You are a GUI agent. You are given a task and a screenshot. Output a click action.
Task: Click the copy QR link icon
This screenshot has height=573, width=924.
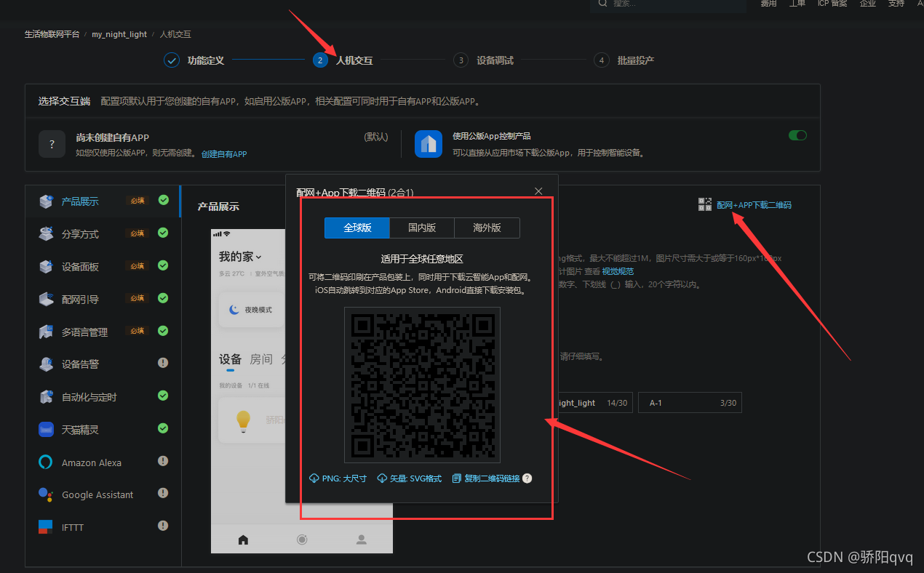457,478
